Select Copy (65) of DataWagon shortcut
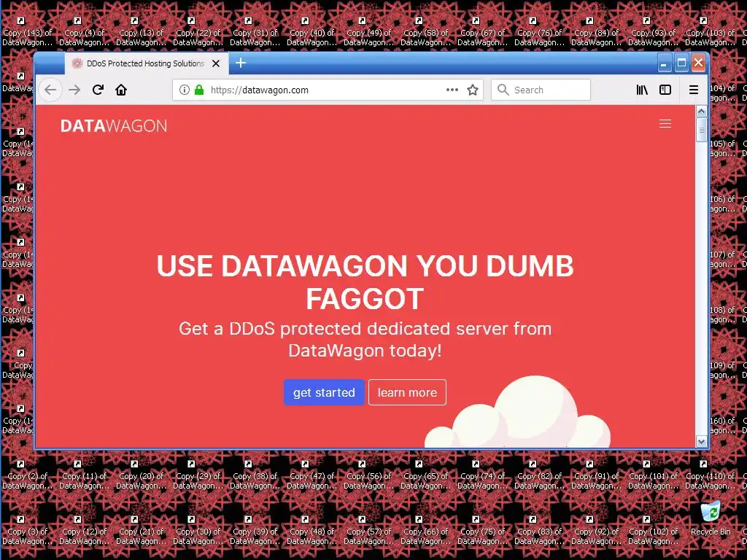 tap(425, 475)
